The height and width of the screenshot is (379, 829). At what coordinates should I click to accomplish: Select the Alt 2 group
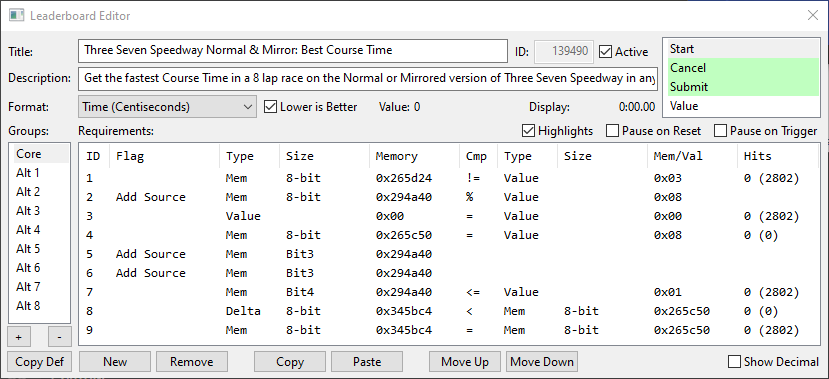pyautogui.click(x=41, y=192)
